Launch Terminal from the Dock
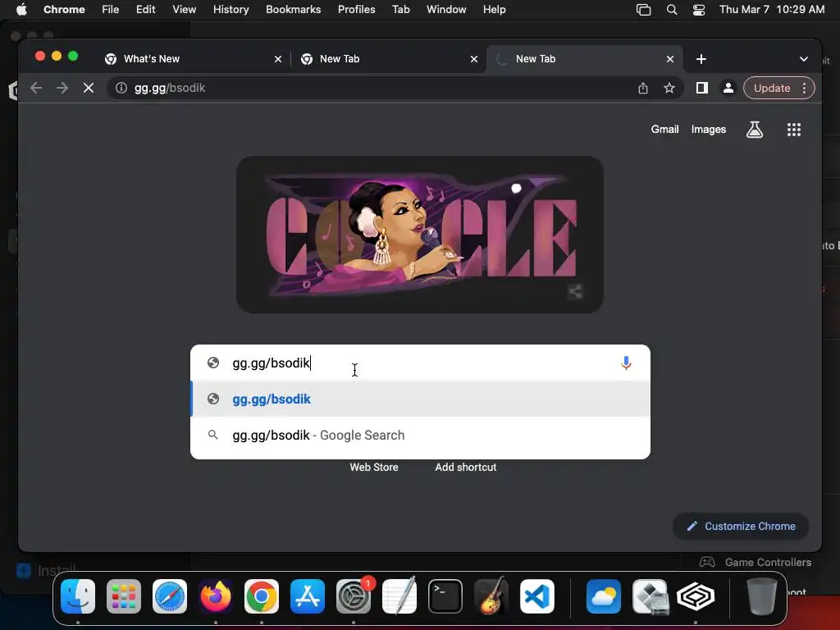840x630 pixels. tap(445, 596)
